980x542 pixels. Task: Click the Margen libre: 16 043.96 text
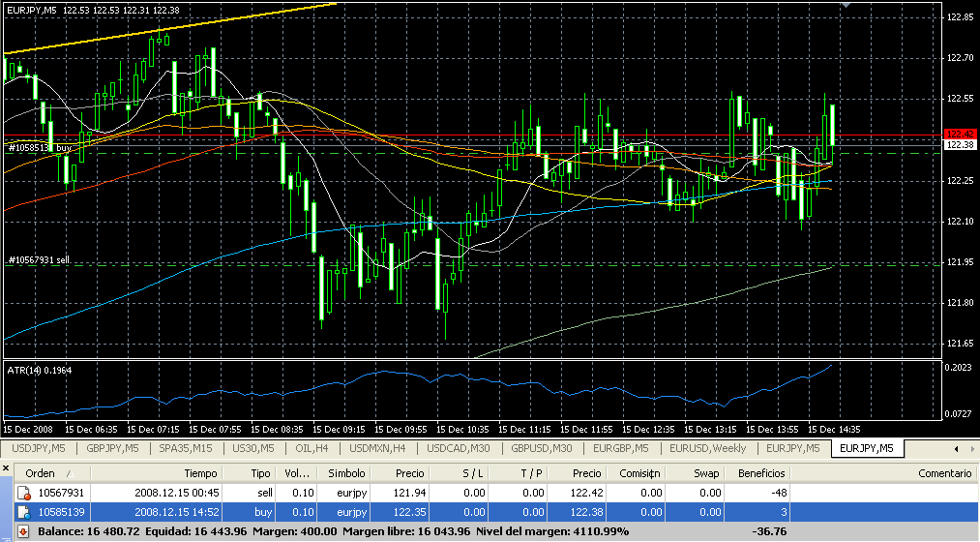[x=407, y=531]
